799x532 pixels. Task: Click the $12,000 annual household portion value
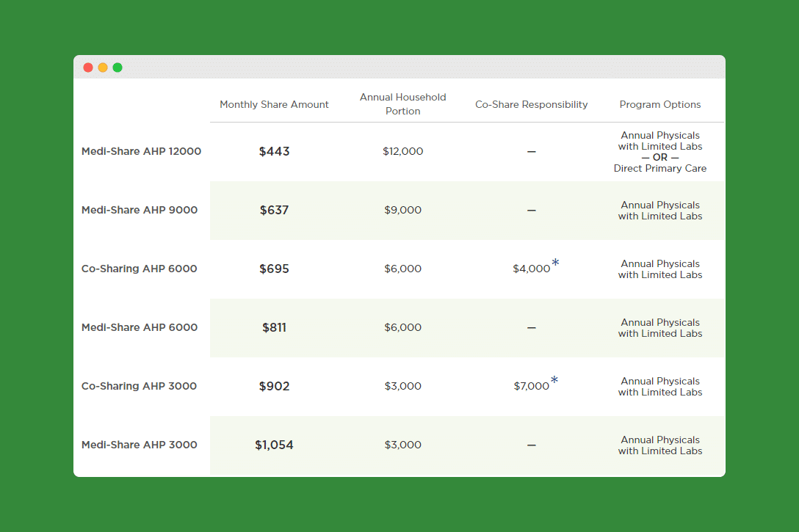point(402,151)
